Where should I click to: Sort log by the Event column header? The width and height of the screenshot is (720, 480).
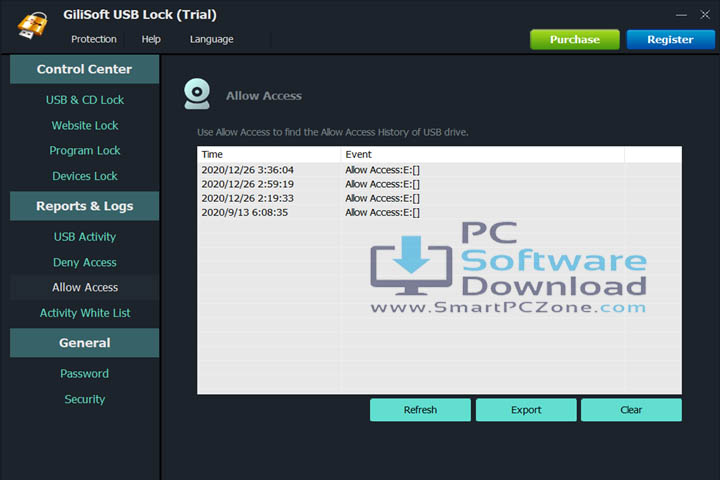click(x=483, y=154)
